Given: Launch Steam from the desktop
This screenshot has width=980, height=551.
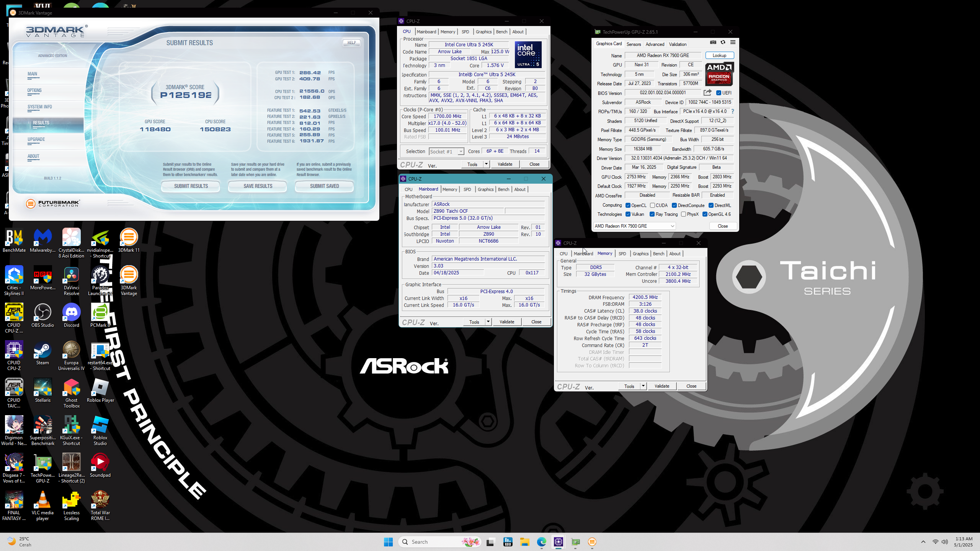Looking at the screenshot, I should (x=42, y=353).
